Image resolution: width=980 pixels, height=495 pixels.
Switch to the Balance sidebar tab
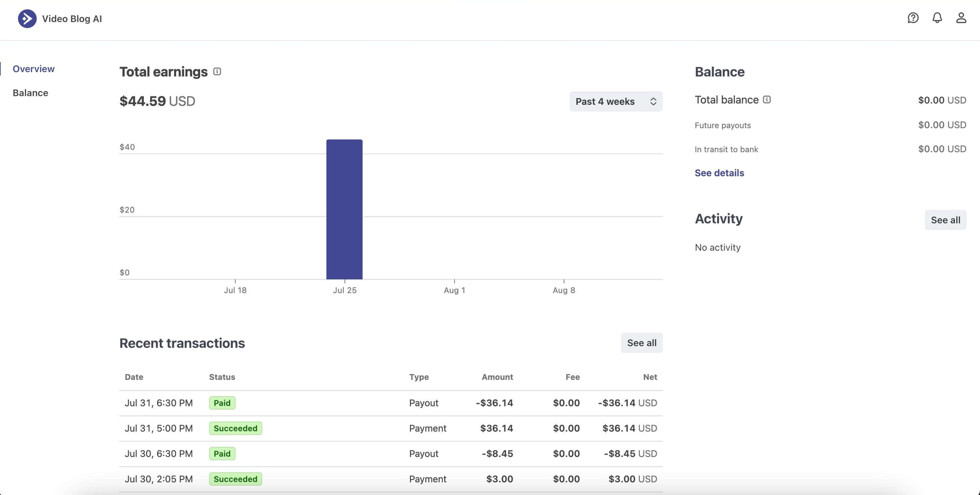pos(30,93)
